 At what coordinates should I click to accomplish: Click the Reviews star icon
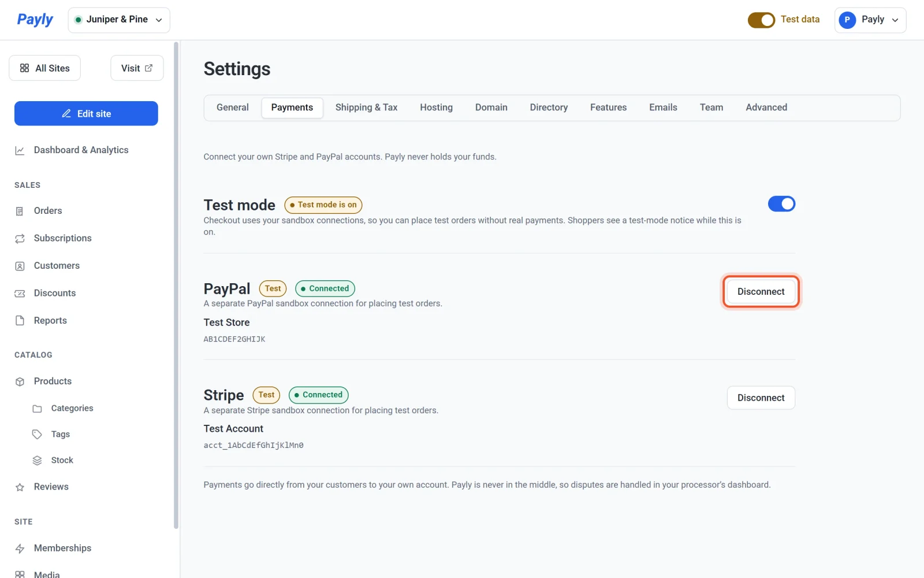pyautogui.click(x=20, y=487)
